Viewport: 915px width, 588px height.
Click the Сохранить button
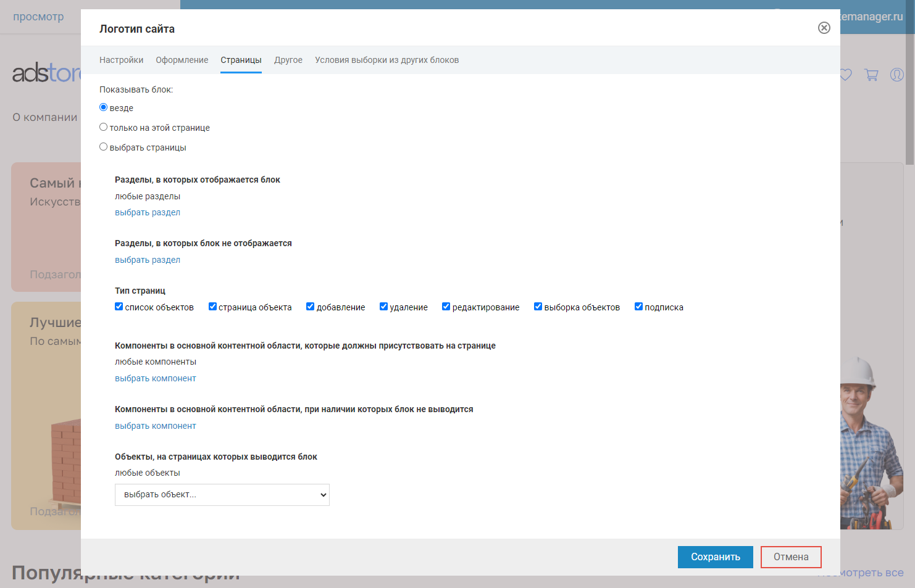pyautogui.click(x=715, y=557)
